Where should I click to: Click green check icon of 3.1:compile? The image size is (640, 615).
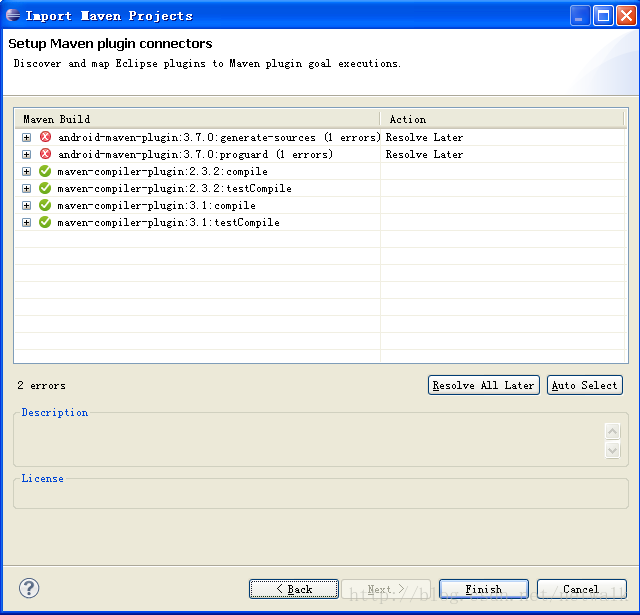coord(45,205)
